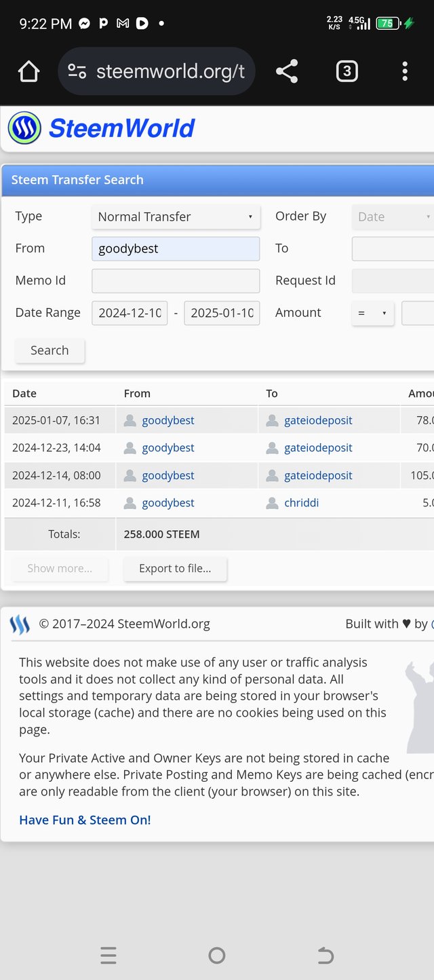Screen dimensions: 434x980
Task: Tap the Export to file button
Action: (x=175, y=569)
